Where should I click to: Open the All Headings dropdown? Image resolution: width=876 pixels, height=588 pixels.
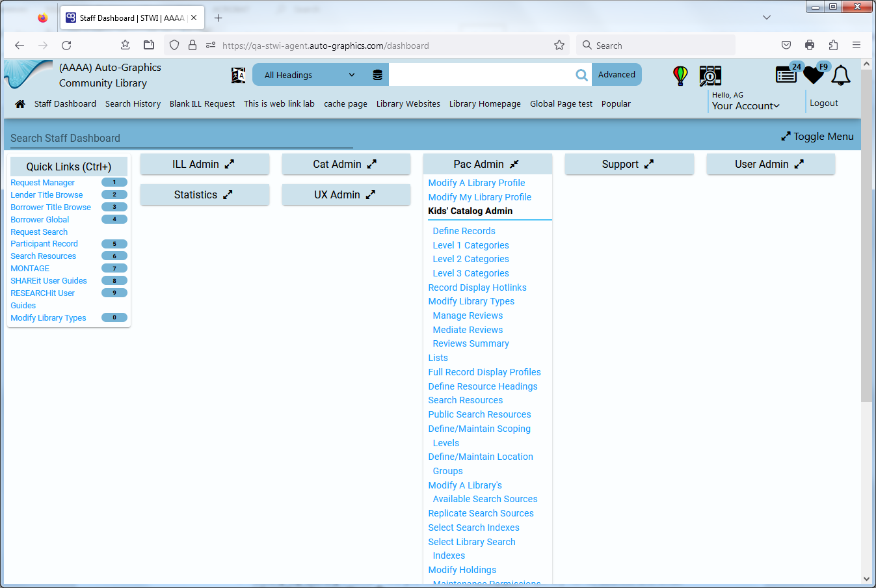310,75
